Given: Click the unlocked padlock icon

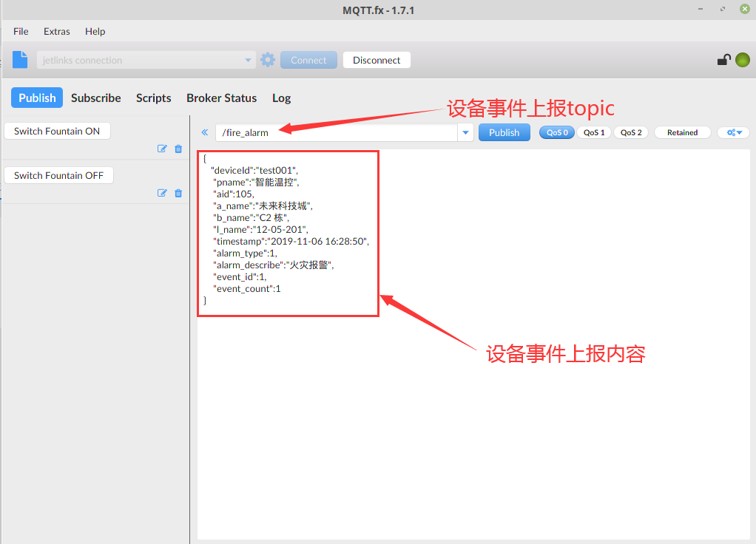Looking at the screenshot, I should pos(724,60).
